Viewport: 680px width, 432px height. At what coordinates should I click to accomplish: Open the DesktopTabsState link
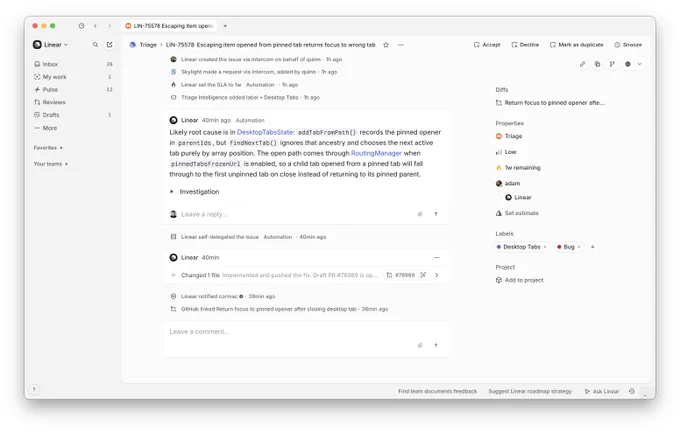(265, 132)
